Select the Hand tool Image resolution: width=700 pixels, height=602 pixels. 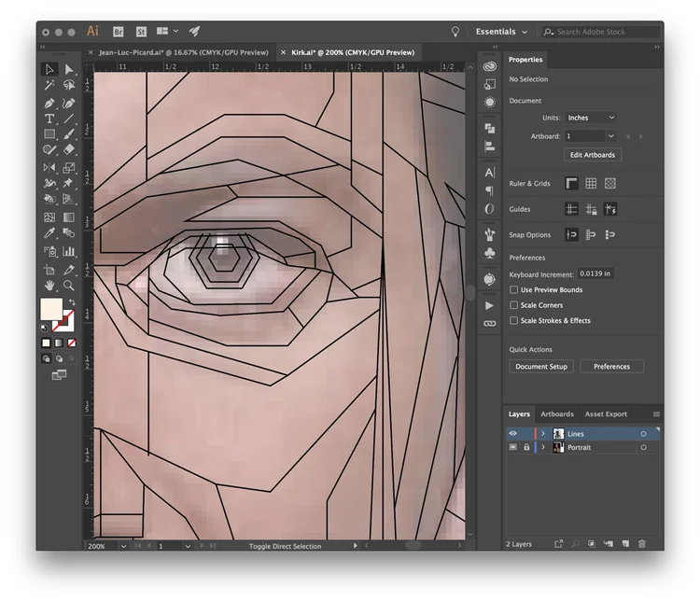pyautogui.click(x=49, y=286)
